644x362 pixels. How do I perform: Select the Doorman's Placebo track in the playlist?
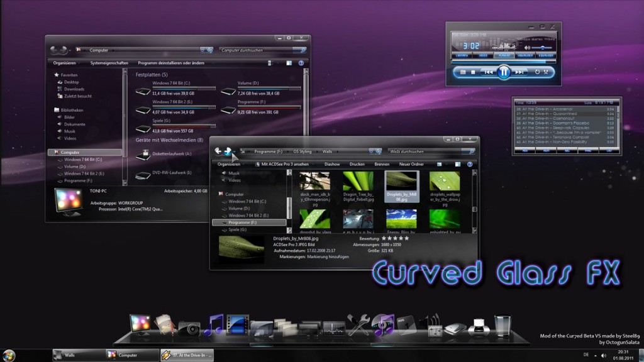[565, 123]
